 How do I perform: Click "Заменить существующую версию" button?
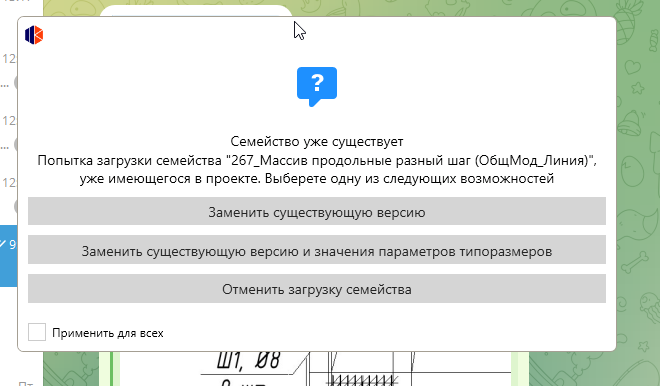[x=317, y=211]
